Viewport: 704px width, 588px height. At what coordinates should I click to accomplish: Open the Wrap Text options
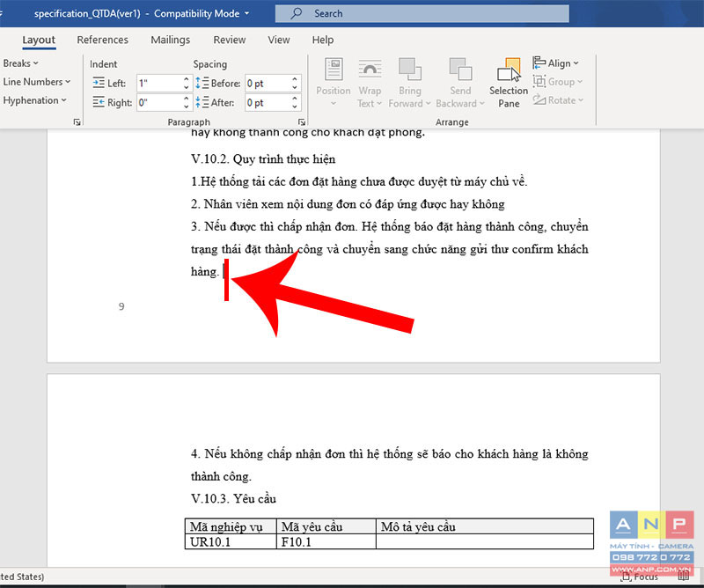(370, 83)
